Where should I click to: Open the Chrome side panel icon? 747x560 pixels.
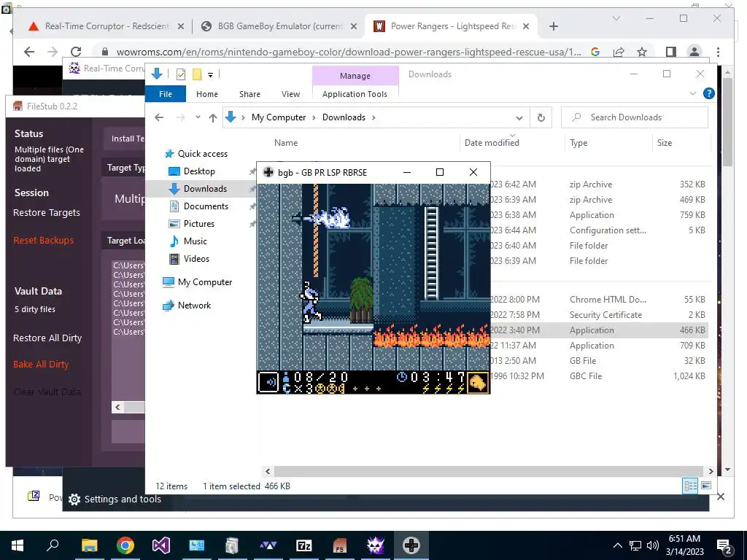pyautogui.click(x=671, y=52)
